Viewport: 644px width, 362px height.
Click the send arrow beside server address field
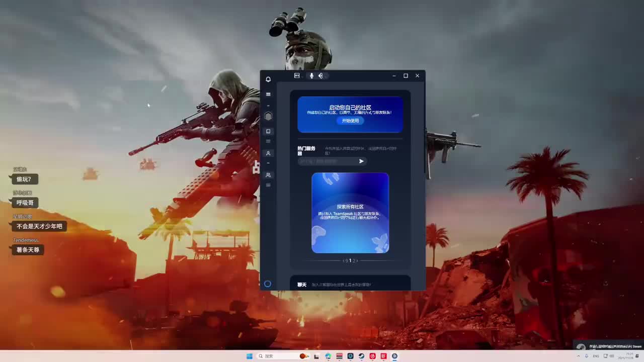(x=361, y=161)
